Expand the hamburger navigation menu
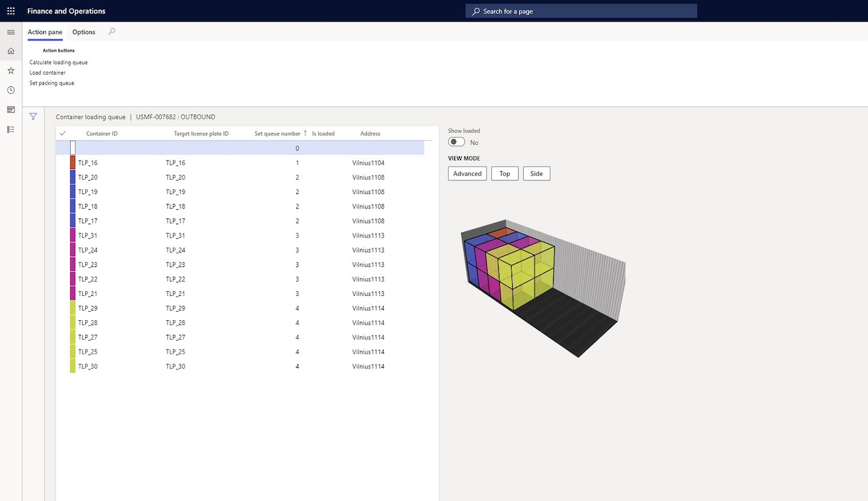868x501 pixels. 11,32
